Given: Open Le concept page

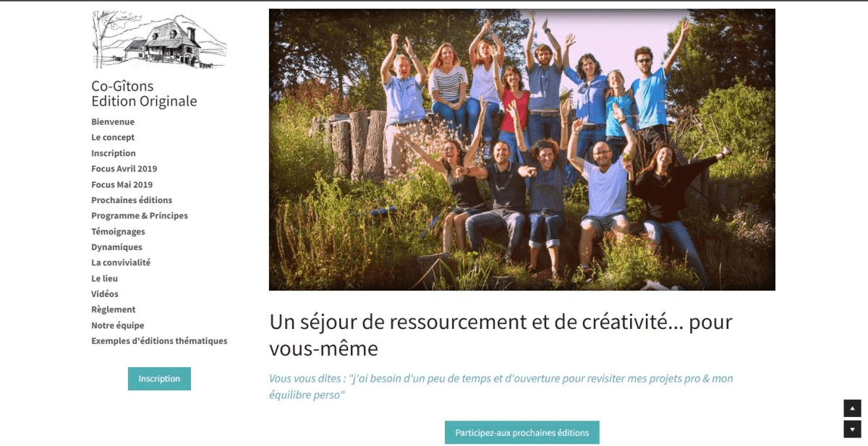Looking at the screenshot, I should click(x=113, y=137).
